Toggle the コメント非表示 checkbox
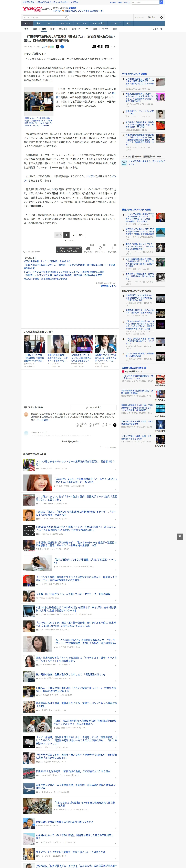Viewport: 186px width, 868px height. 102,447
